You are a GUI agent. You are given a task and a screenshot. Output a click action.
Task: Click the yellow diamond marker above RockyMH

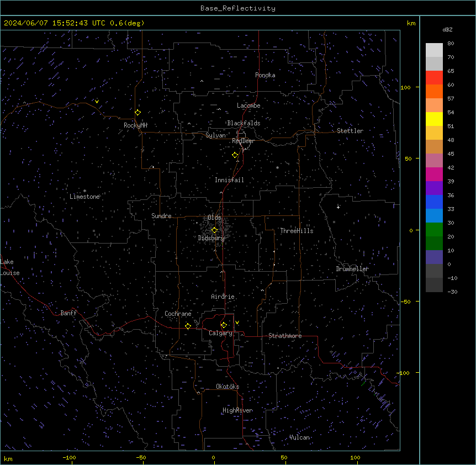(x=138, y=113)
